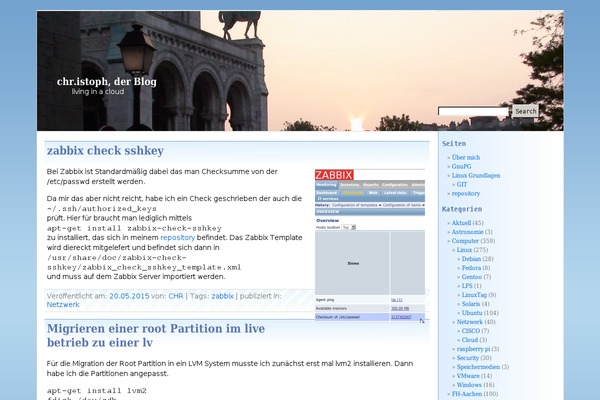This screenshot has height=400, width=600.
Task: Select the 'Windows' category
Action: [x=469, y=385]
